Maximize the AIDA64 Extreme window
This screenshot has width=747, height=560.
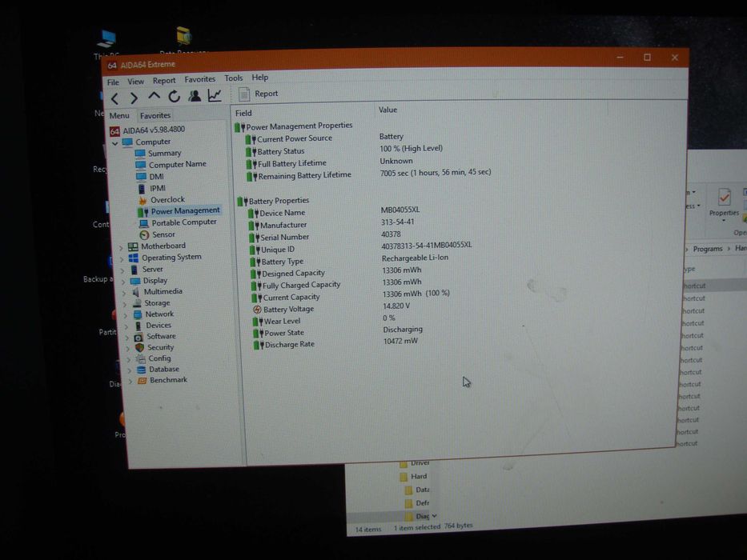(647, 57)
